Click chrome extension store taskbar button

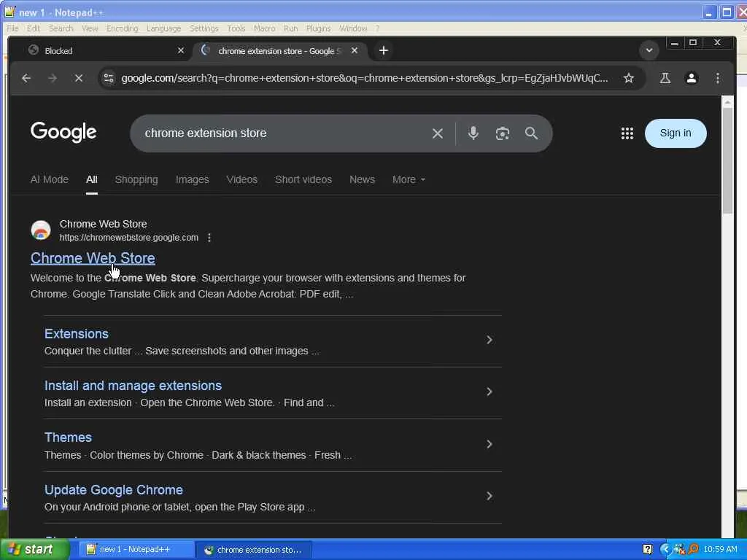254,550
